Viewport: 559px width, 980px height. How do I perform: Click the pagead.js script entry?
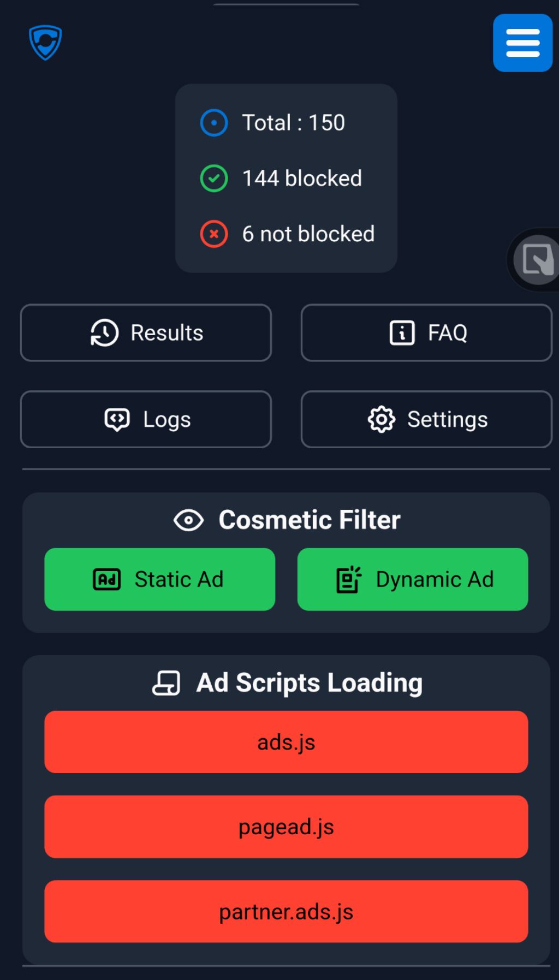[x=286, y=827]
